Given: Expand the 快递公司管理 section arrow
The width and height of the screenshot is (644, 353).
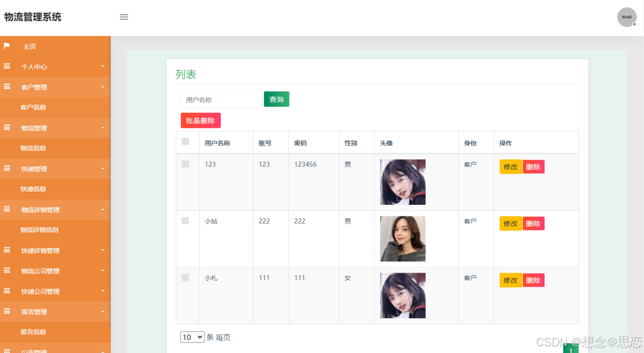Looking at the screenshot, I should [x=103, y=291].
